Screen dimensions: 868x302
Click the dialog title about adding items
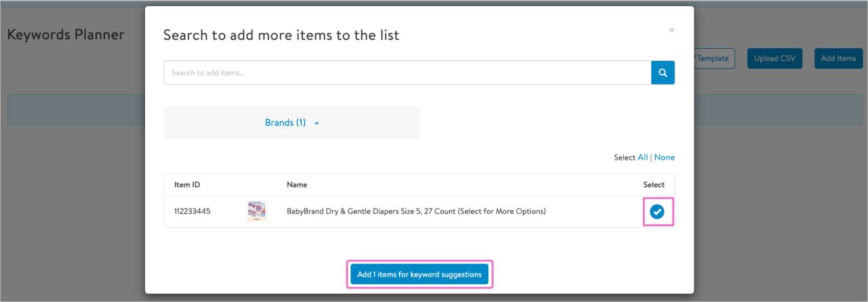(281, 35)
